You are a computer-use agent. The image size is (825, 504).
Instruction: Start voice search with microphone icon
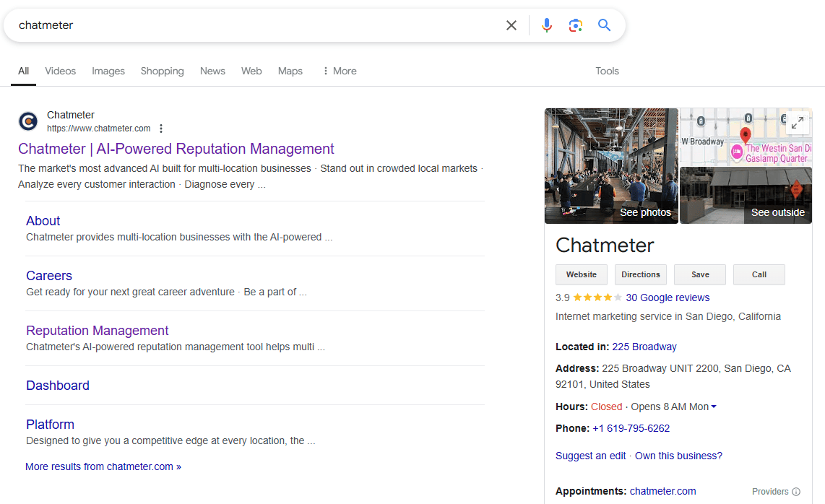[547, 25]
